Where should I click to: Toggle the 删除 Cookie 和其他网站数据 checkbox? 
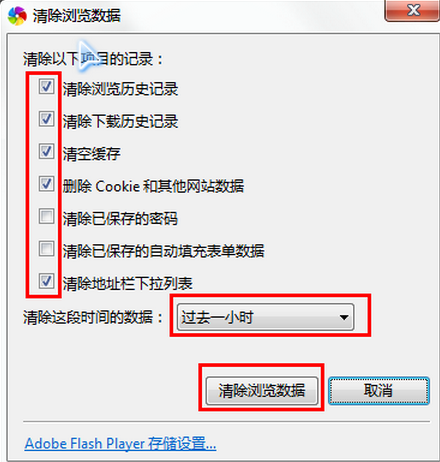(x=46, y=184)
